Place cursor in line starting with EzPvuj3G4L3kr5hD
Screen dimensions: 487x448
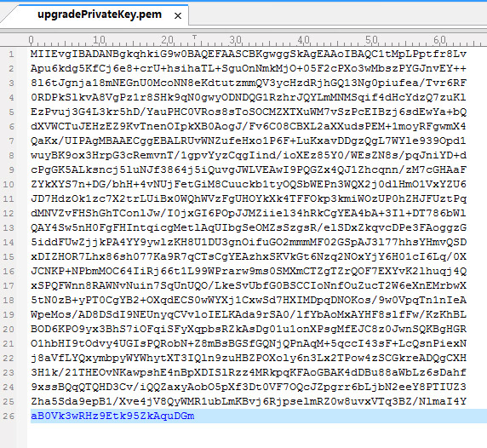click(x=249, y=112)
